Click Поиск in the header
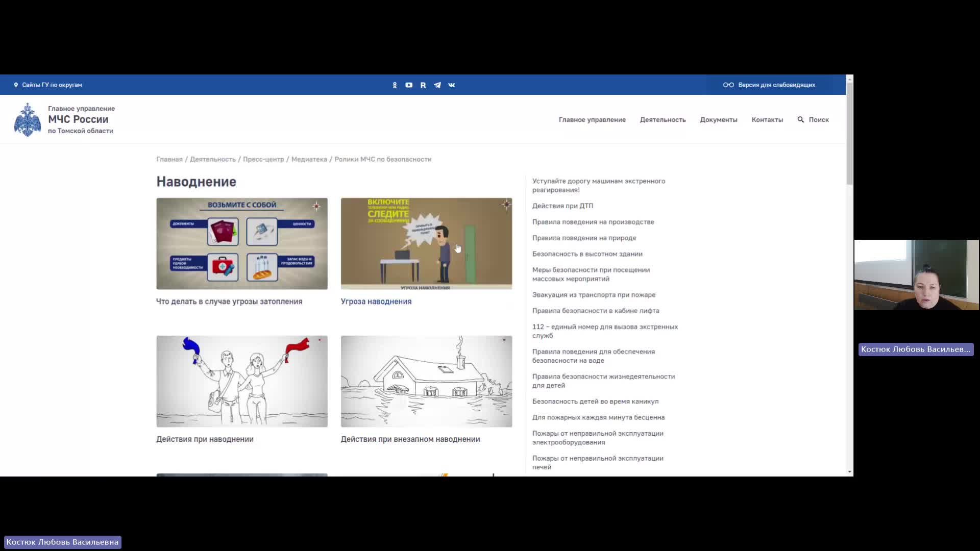This screenshot has height=551, width=980. (819, 119)
